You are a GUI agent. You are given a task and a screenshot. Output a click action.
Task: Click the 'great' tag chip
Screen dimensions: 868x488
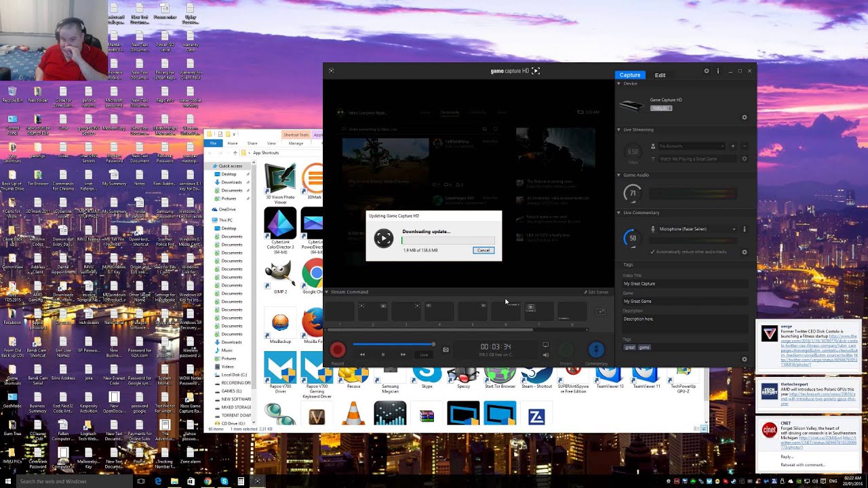point(630,348)
